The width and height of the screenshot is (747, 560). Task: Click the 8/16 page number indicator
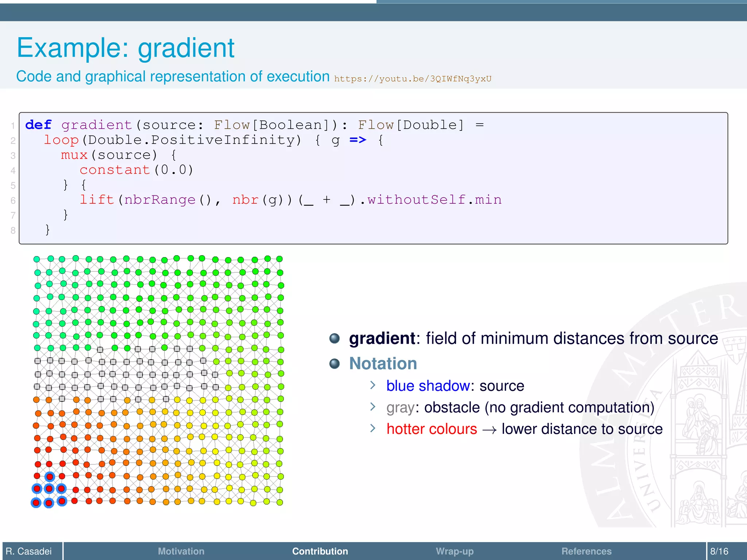tap(719, 551)
